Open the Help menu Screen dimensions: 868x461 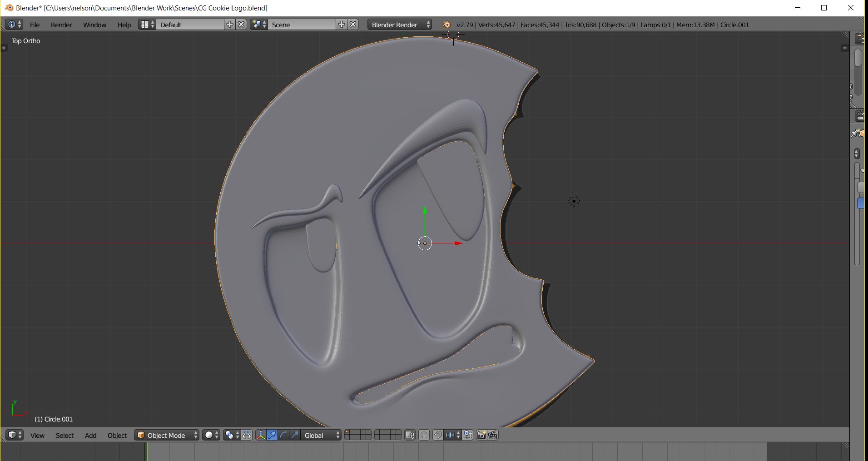[x=124, y=25]
